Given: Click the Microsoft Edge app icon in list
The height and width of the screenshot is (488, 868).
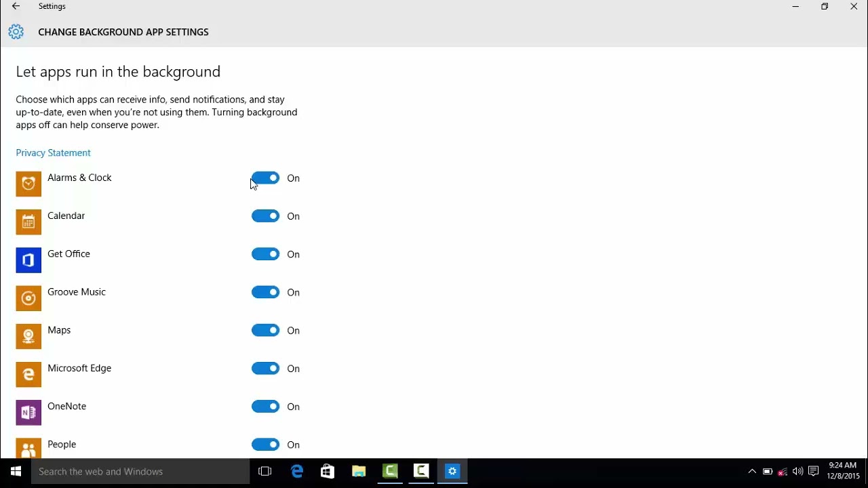Looking at the screenshot, I should pyautogui.click(x=28, y=373).
